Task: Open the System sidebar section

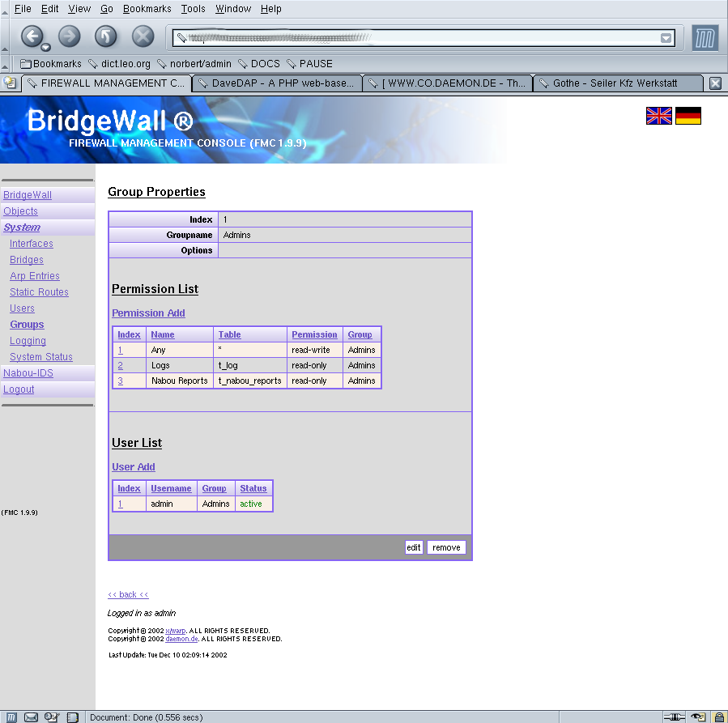Action: point(22,228)
